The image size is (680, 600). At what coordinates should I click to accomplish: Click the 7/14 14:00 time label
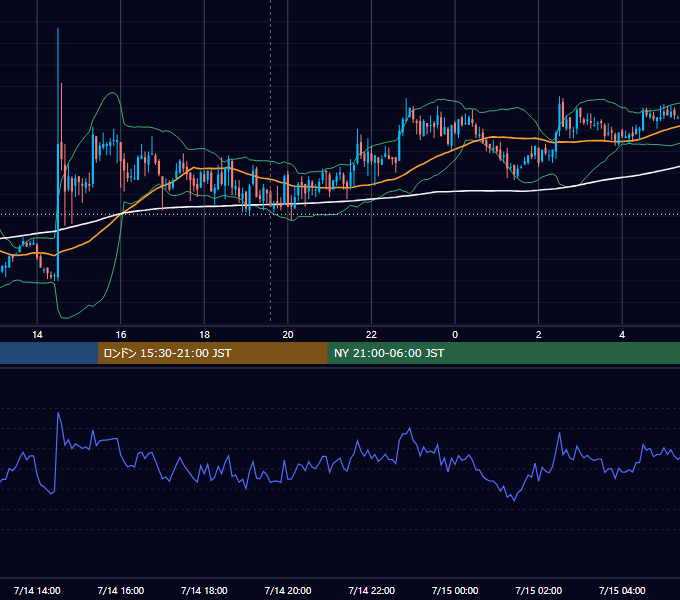click(x=37, y=590)
